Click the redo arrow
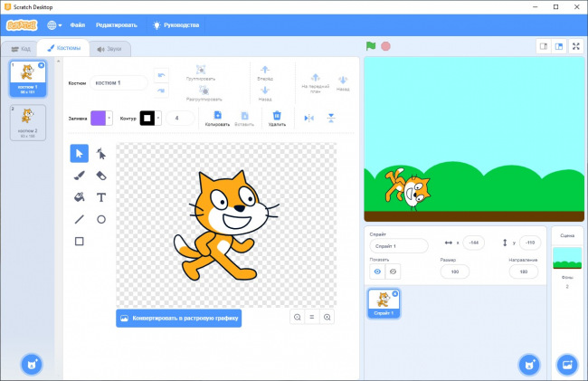Screen dimensions: 588x381 pyautogui.click(x=161, y=90)
